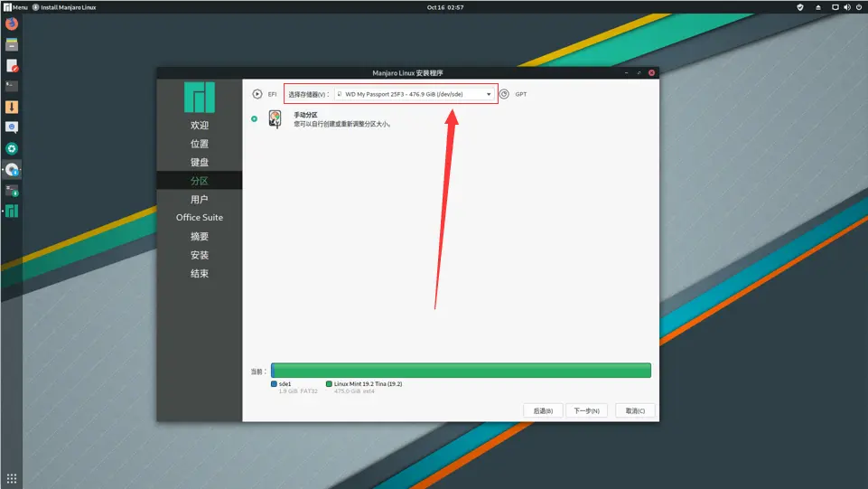This screenshot has width=868, height=489.
Task: Click the 手动分区 title text
Action: click(305, 115)
